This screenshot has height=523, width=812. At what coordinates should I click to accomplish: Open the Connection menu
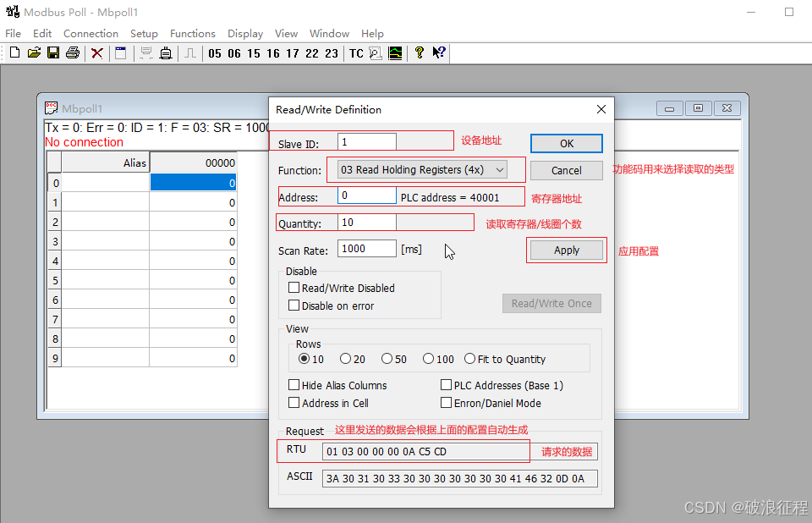(x=91, y=34)
